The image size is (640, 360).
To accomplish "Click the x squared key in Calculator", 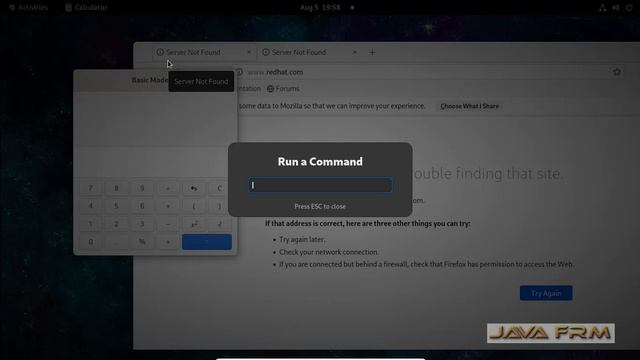I will click(x=194, y=224).
